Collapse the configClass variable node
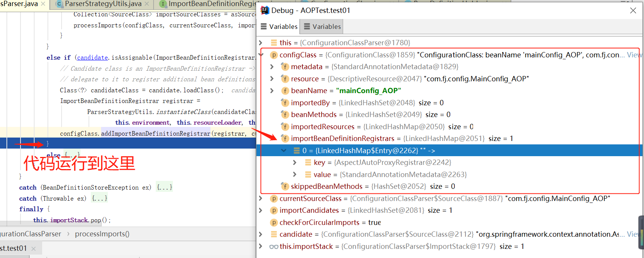Image resolution: width=644 pixels, height=258 pixels. point(261,55)
